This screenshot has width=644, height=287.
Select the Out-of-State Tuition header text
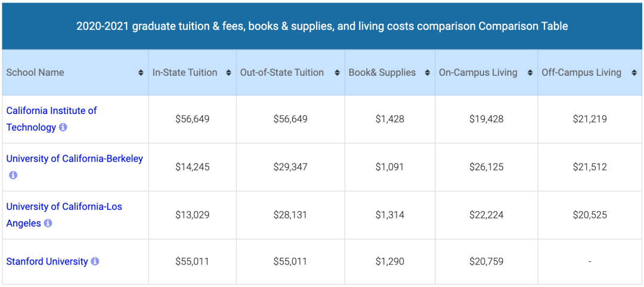pyautogui.click(x=281, y=73)
